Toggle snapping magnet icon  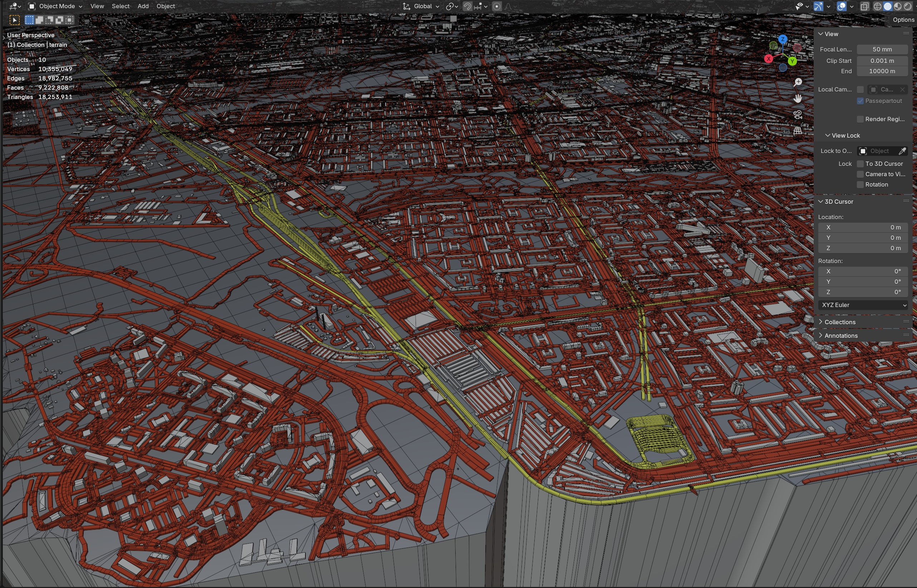coord(467,6)
